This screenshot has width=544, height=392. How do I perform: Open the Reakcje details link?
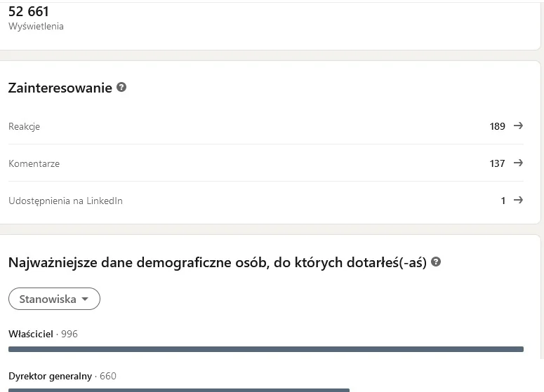click(266, 126)
